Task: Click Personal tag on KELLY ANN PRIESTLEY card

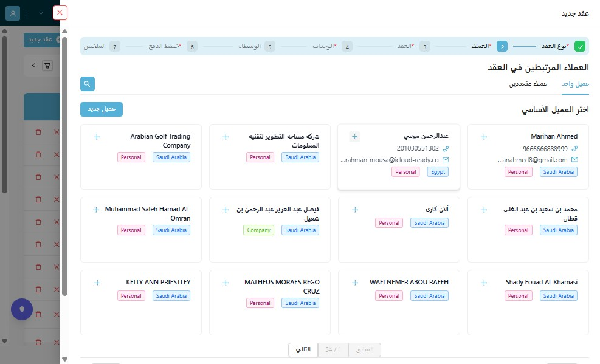Action: point(131,296)
